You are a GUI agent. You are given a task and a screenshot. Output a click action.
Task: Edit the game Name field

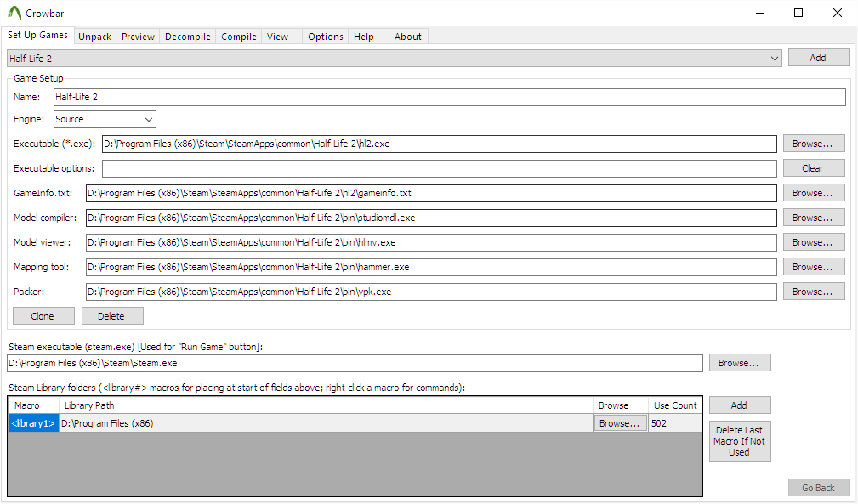(450, 97)
